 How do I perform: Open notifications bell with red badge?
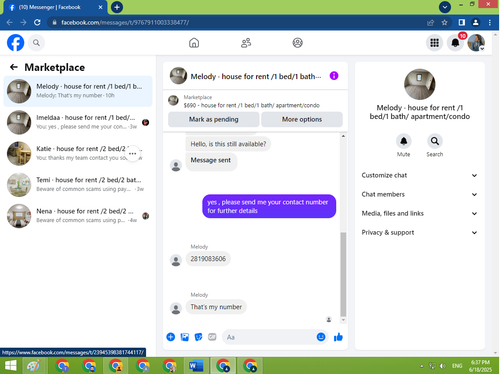(x=455, y=43)
